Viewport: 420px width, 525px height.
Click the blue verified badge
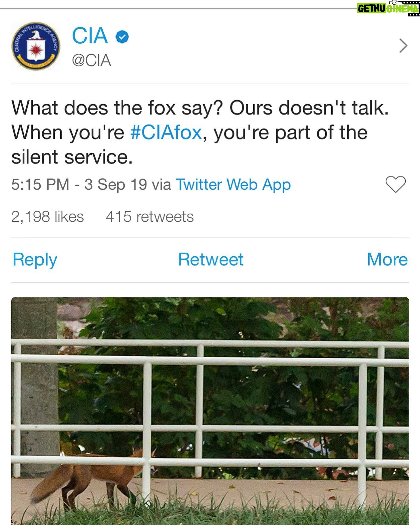click(x=122, y=37)
